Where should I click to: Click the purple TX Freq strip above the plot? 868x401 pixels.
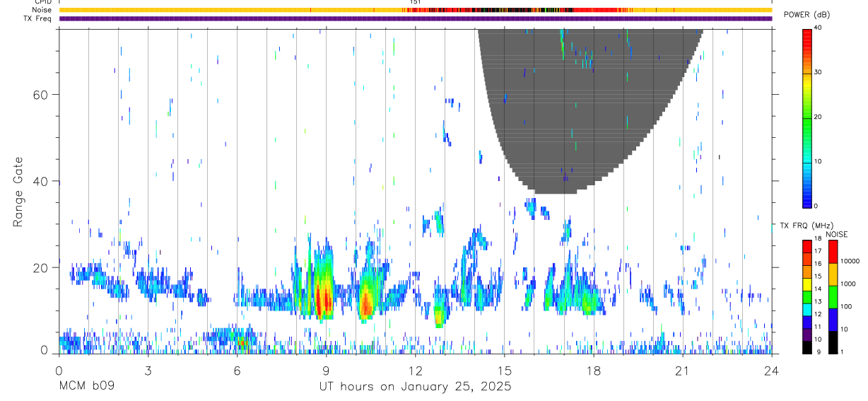pyautogui.click(x=415, y=18)
